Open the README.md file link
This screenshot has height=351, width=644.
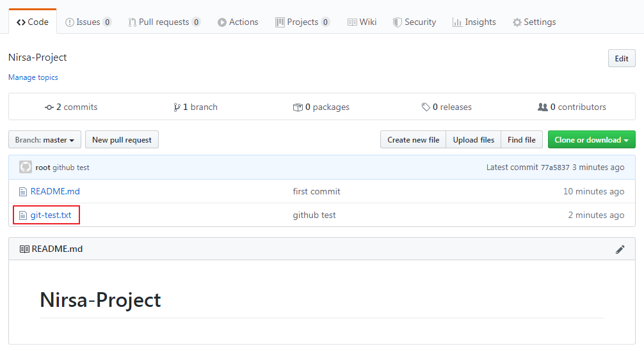(x=55, y=192)
